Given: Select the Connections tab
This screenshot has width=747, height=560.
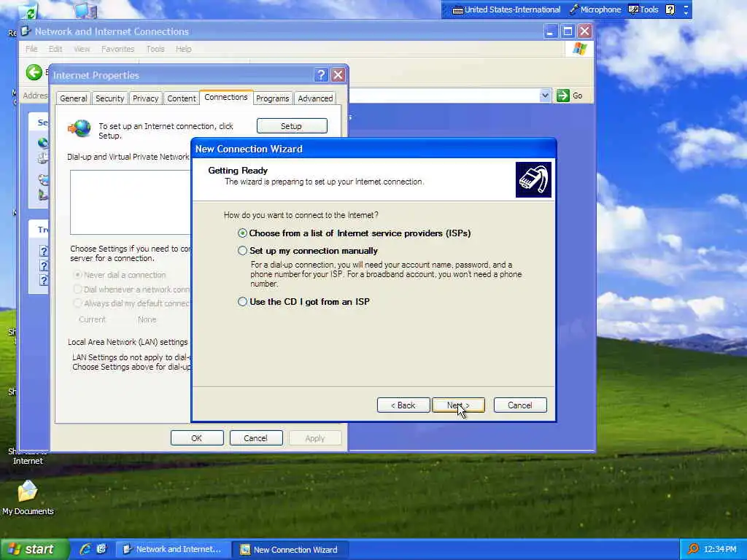Looking at the screenshot, I should [x=226, y=97].
